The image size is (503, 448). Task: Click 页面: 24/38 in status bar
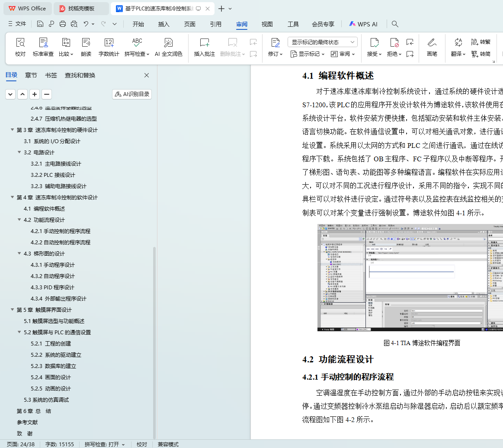pos(21,444)
